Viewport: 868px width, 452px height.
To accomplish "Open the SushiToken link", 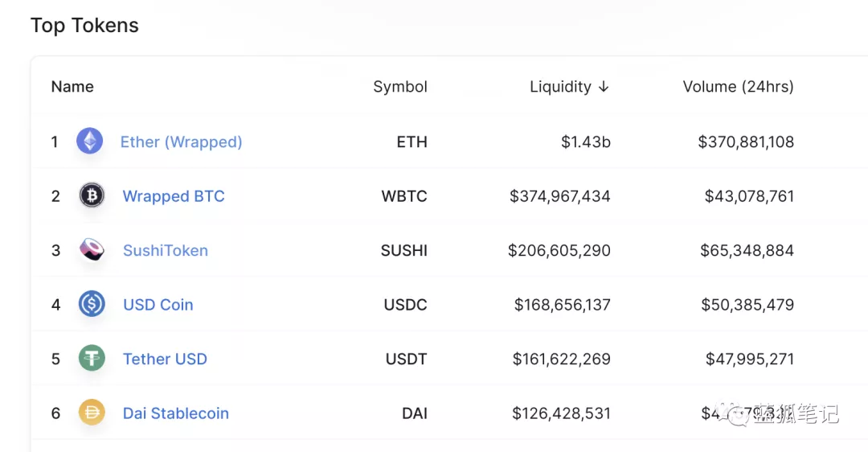I will (165, 250).
